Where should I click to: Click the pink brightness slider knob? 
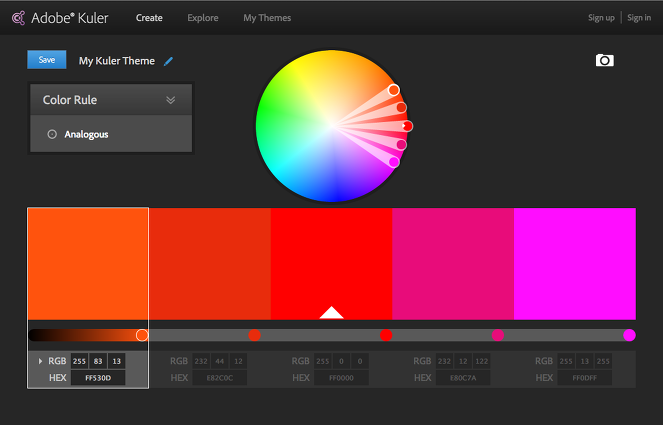click(498, 335)
